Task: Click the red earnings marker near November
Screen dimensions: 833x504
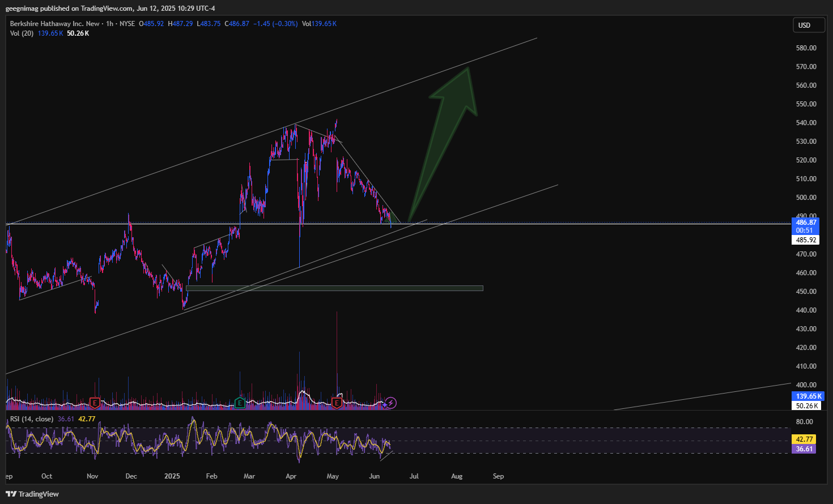Action: tap(95, 403)
